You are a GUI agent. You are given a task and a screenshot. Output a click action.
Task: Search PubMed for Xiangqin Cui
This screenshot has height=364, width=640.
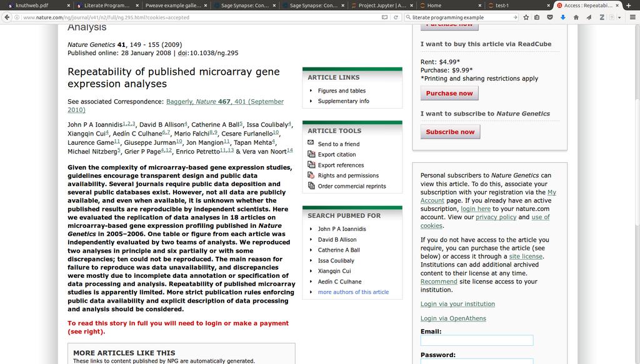point(334,271)
